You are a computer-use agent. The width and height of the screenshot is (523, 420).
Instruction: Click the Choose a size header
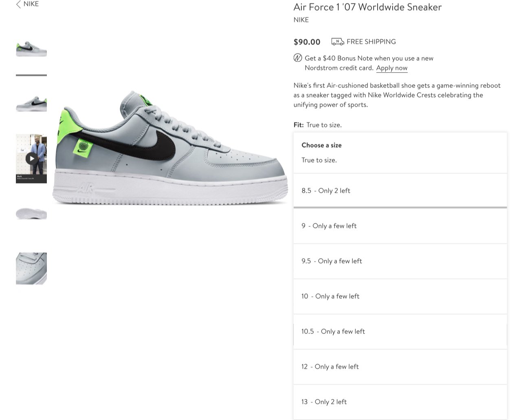click(321, 145)
